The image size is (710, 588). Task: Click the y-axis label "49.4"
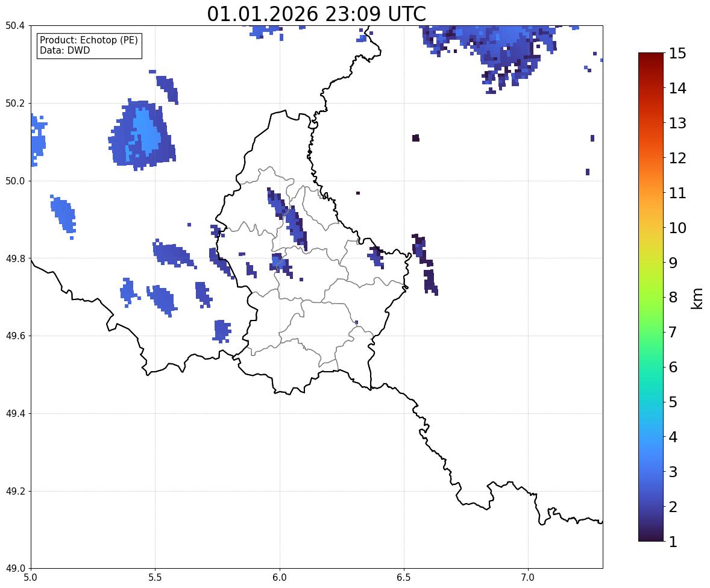point(15,414)
